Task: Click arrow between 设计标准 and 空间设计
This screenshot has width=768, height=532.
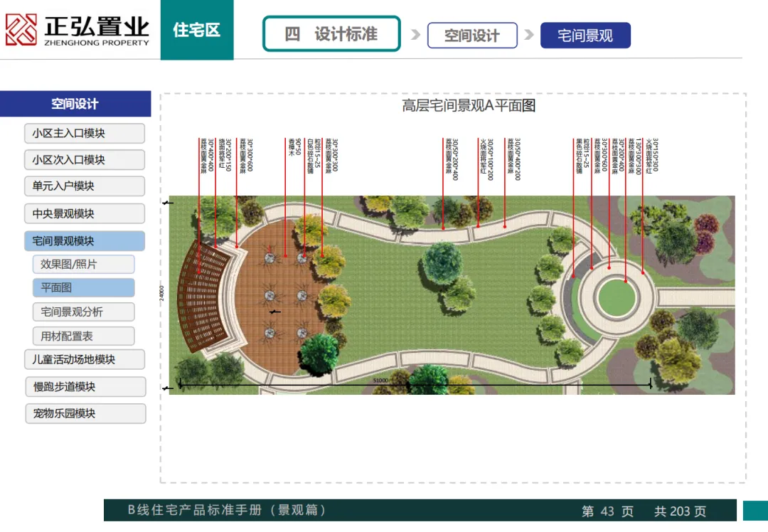Action: click(415, 35)
